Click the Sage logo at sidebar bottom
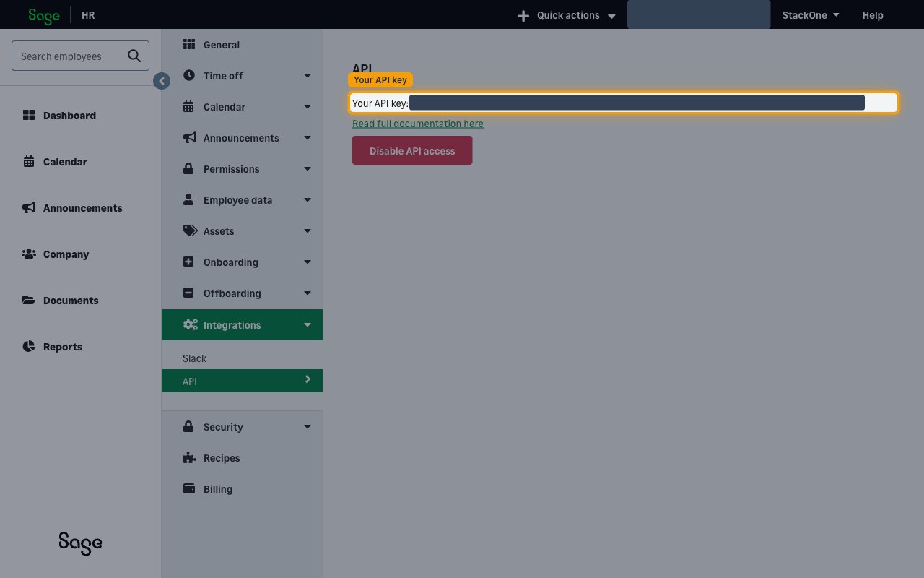Viewport: 924px width, 578px height. click(80, 543)
